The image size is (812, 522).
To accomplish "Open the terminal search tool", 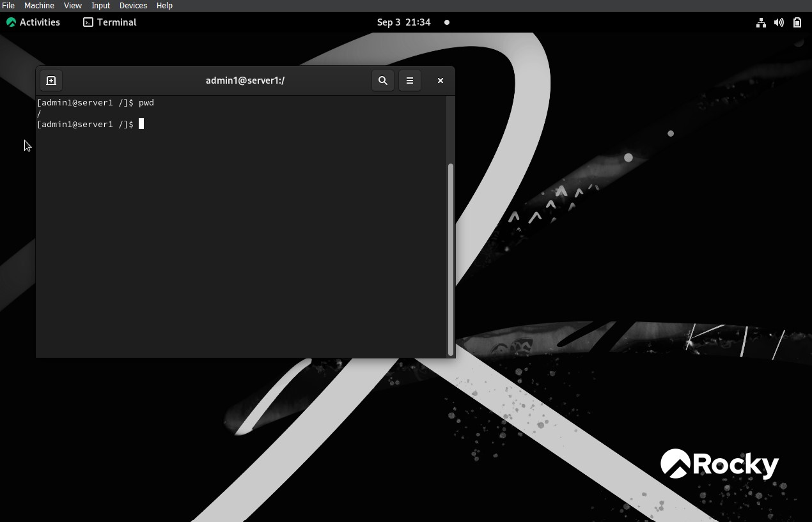I will click(383, 81).
